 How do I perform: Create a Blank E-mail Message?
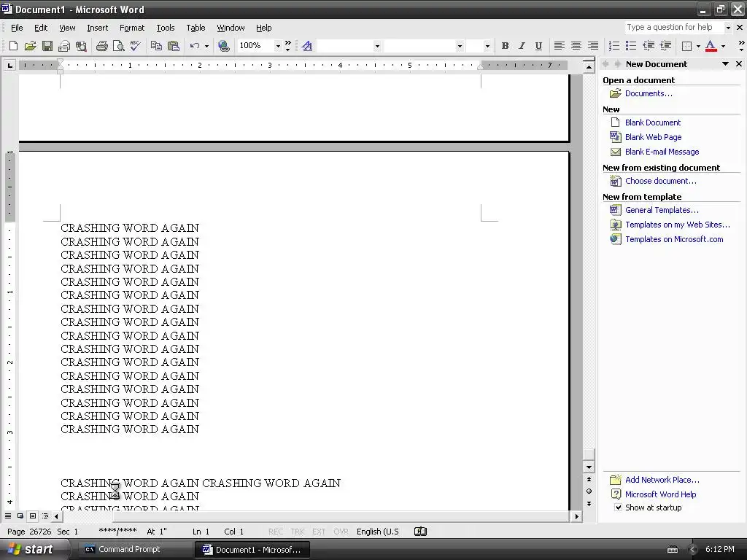[662, 152]
